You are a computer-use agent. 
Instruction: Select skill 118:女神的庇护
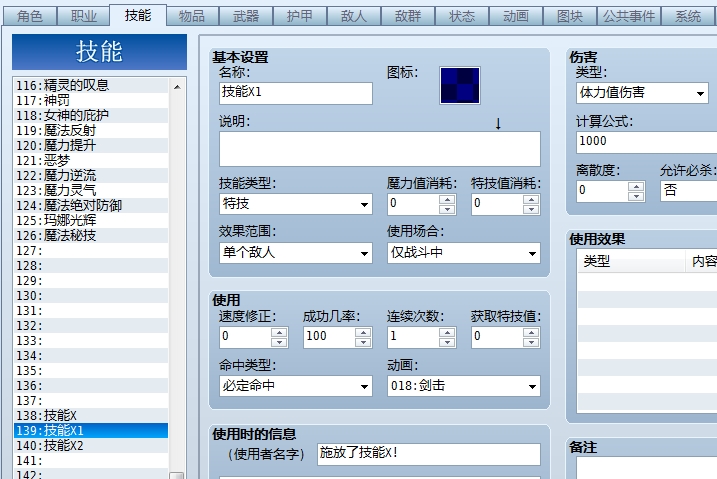coord(91,116)
